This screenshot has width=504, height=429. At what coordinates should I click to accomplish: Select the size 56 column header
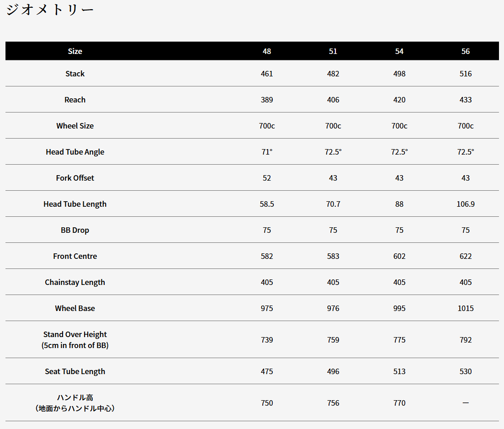(x=466, y=51)
